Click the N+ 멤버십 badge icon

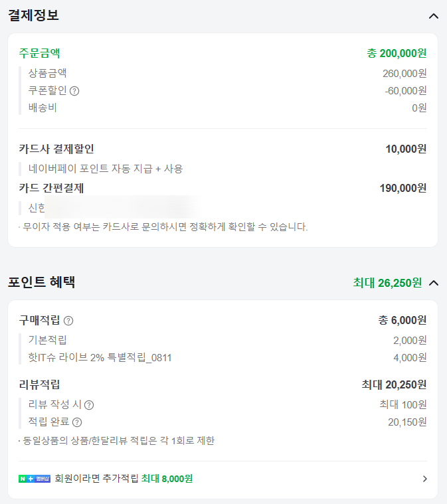coord(35,479)
